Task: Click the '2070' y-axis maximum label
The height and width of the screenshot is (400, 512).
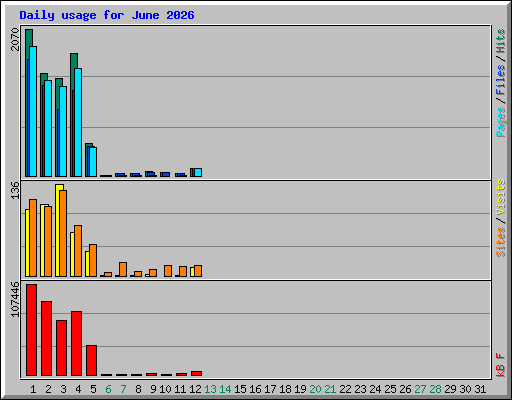Action: 15,39
